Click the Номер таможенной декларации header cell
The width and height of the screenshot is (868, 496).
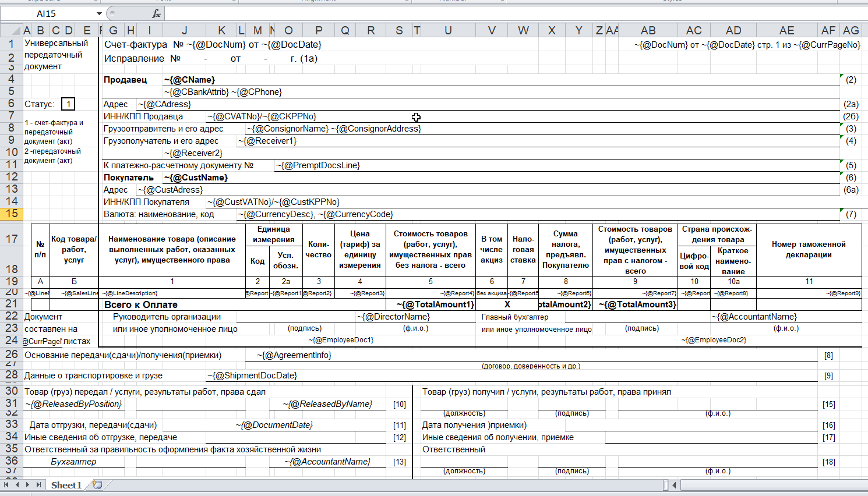809,250
